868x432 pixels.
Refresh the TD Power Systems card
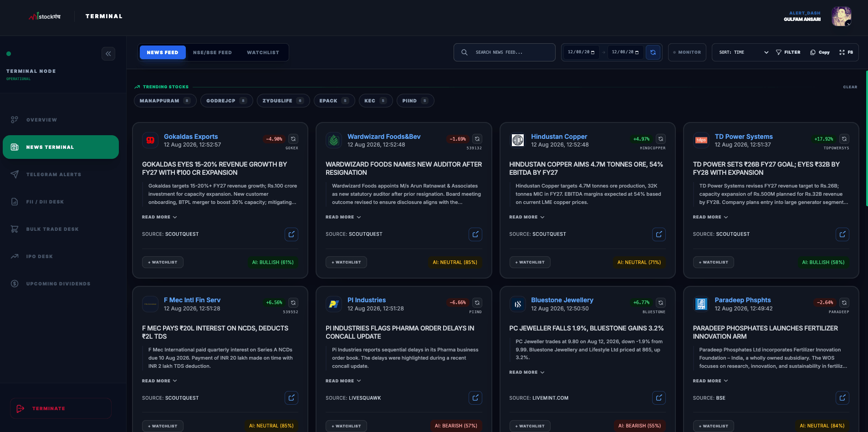point(844,139)
